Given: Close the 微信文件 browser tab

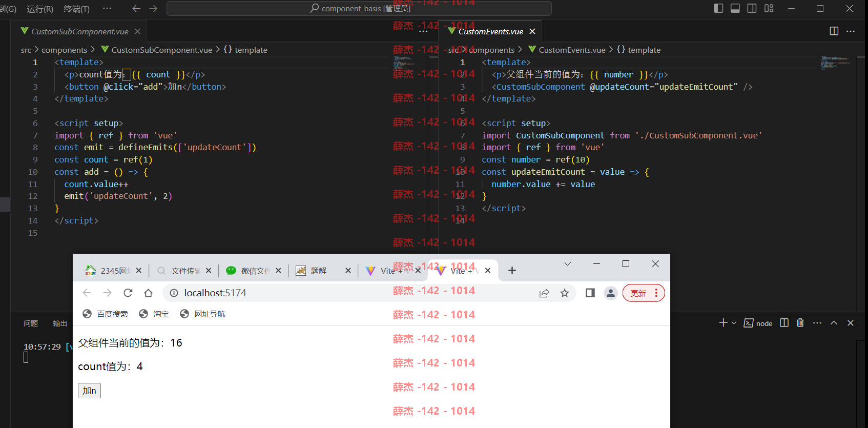Looking at the screenshot, I should (x=278, y=271).
